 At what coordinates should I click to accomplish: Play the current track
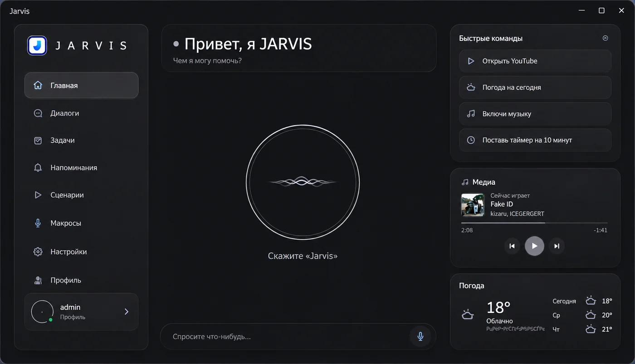[534, 246]
